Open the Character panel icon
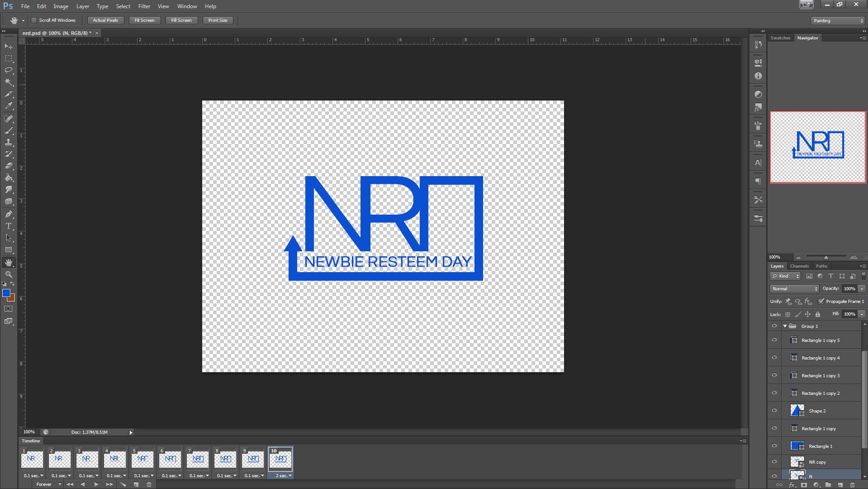868x489 pixels. click(758, 163)
